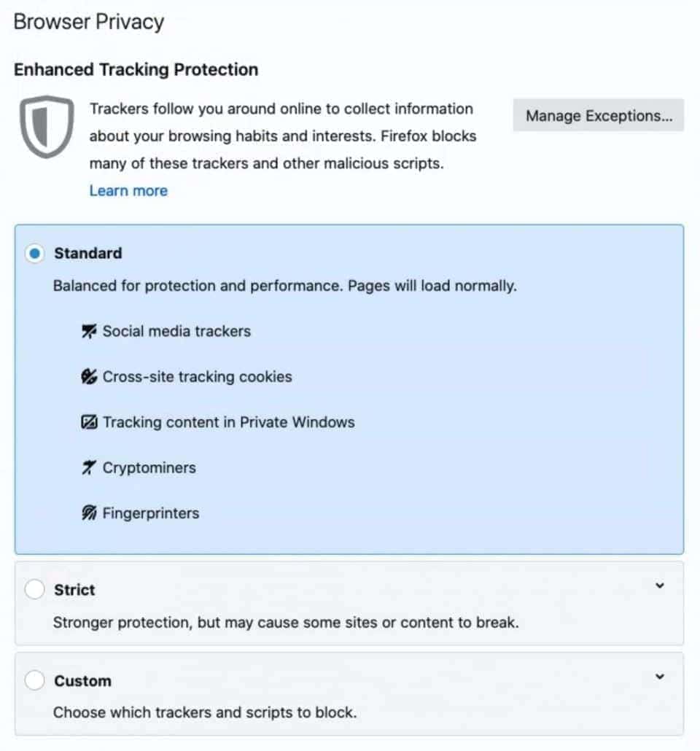The height and width of the screenshot is (751, 700).
Task: Click the Strict option label text
Action: tap(75, 589)
